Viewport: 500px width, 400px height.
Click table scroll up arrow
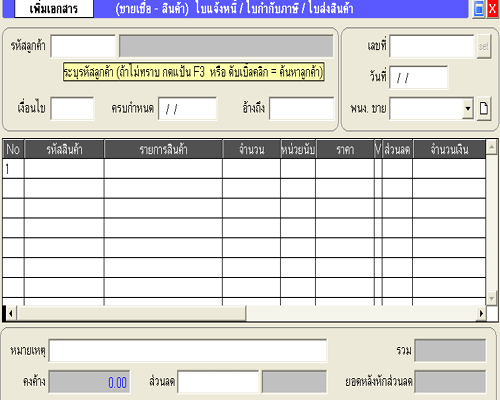pyautogui.click(x=492, y=147)
